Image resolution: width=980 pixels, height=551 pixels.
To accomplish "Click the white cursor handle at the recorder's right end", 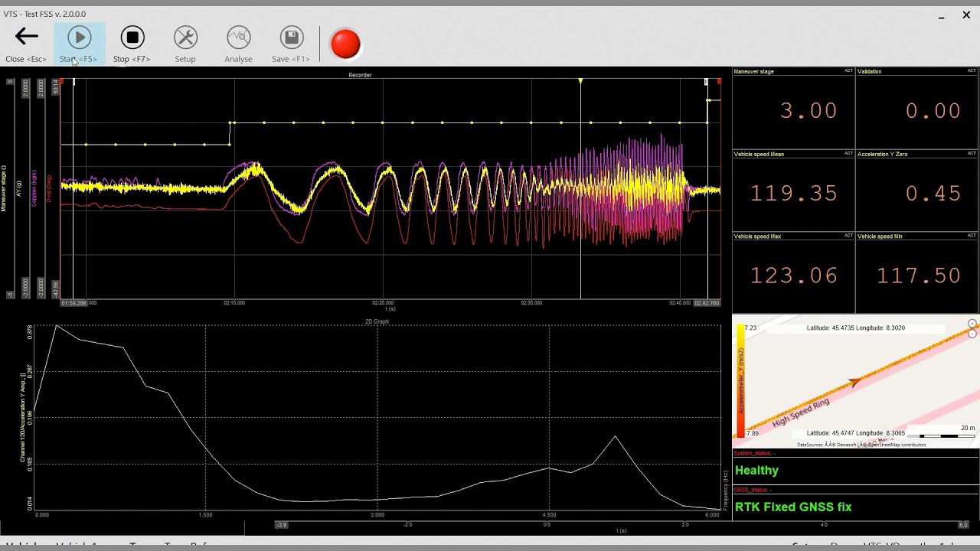I will pos(706,81).
